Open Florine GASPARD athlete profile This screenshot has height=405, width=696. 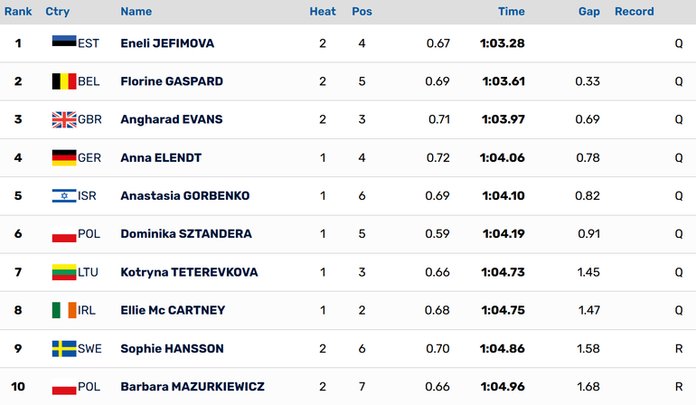171,81
